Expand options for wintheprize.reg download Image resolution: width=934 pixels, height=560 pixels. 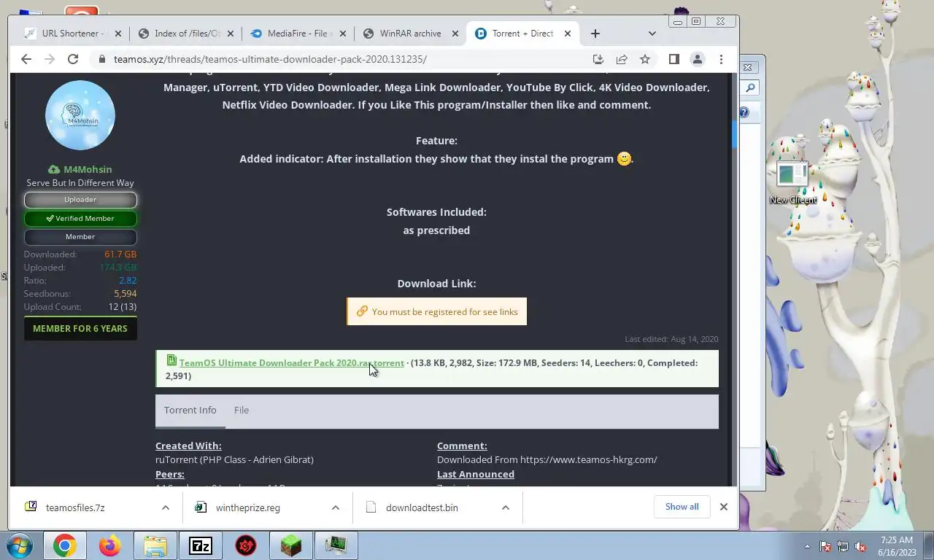click(x=336, y=507)
